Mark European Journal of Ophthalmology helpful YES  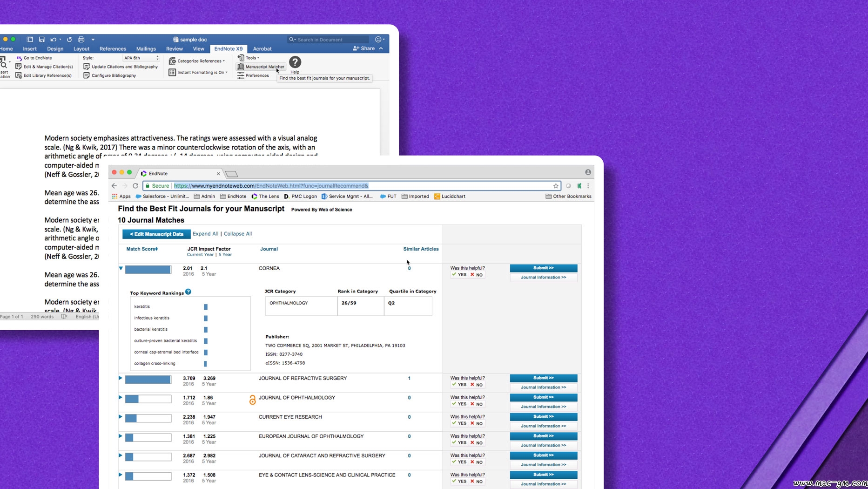(459, 443)
